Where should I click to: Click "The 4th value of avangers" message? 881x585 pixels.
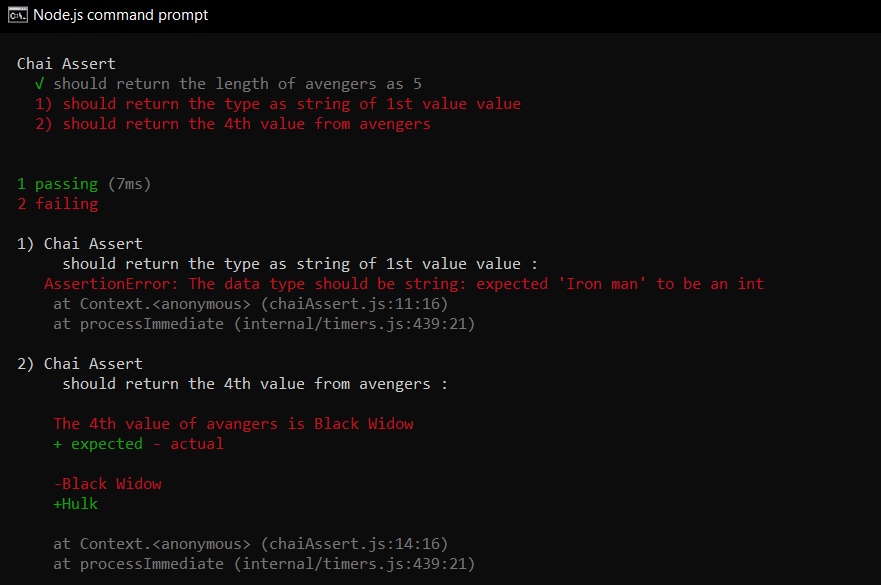click(233, 424)
